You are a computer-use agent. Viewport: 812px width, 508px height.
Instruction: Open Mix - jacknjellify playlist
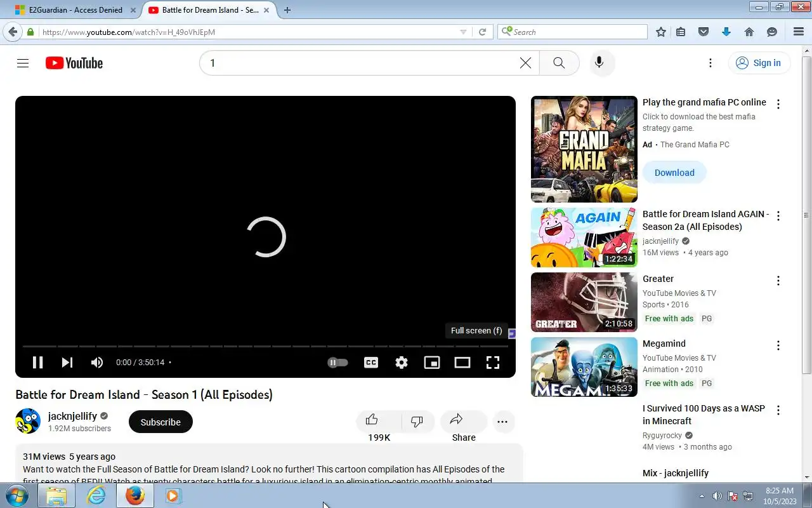tap(675, 473)
